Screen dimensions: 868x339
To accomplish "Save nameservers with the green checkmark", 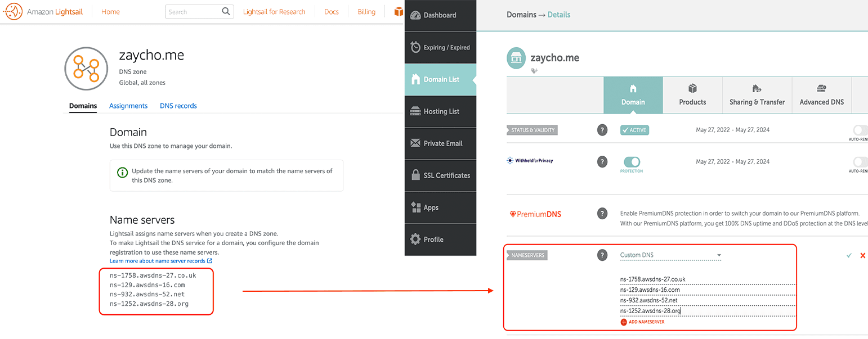I will tap(849, 255).
